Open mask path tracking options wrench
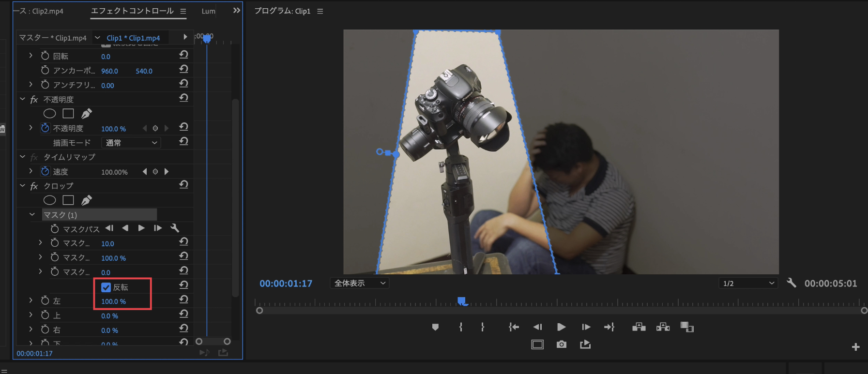 (x=175, y=228)
